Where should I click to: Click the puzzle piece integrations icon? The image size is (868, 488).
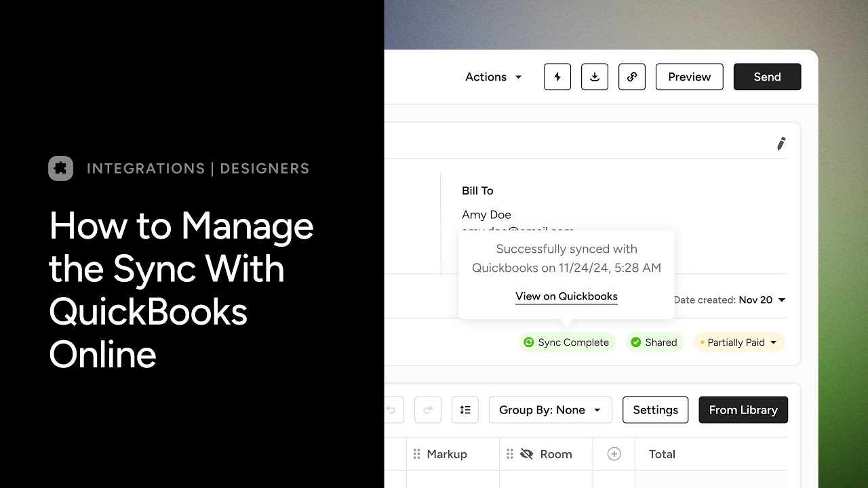click(x=60, y=168)
